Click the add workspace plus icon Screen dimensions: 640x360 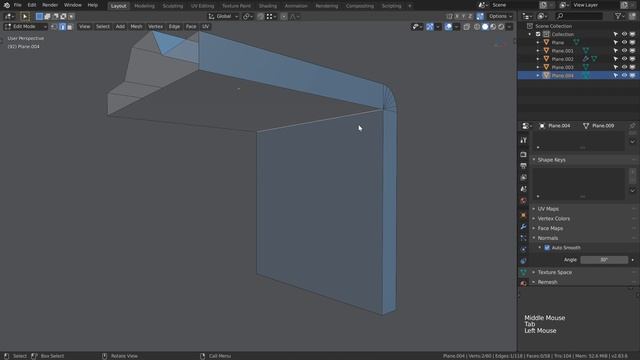[x=410, y=6]
